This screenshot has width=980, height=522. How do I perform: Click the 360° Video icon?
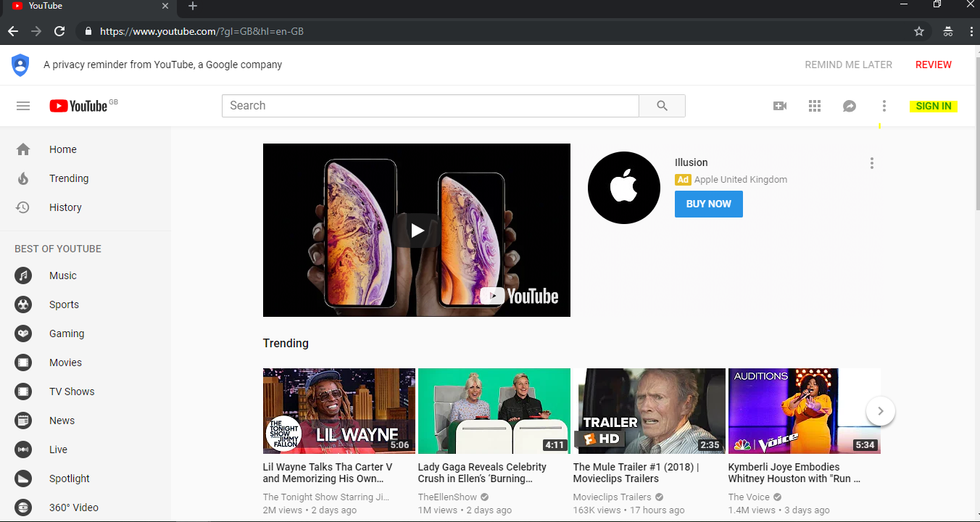pos(23,507)
